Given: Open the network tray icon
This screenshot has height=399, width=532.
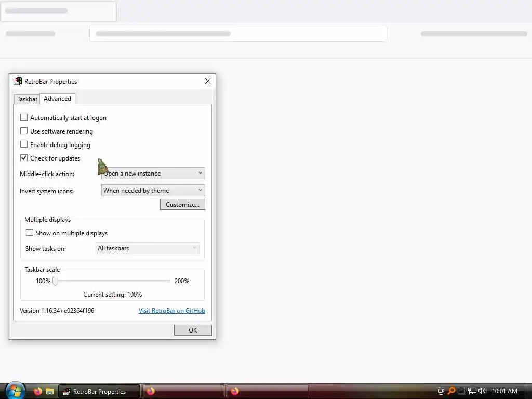Looking at the screenshot, I should [472, 391].
